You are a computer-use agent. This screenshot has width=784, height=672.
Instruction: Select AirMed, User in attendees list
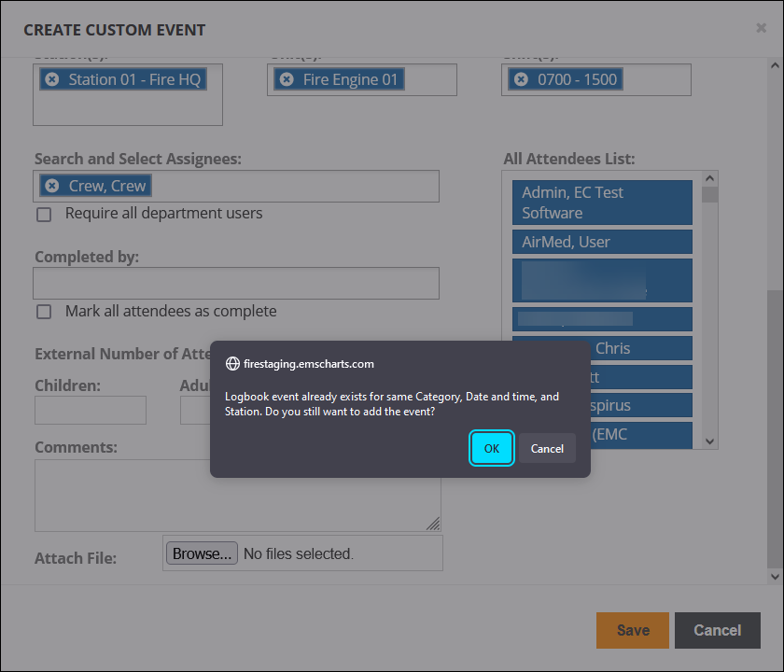tap(602, 242)
